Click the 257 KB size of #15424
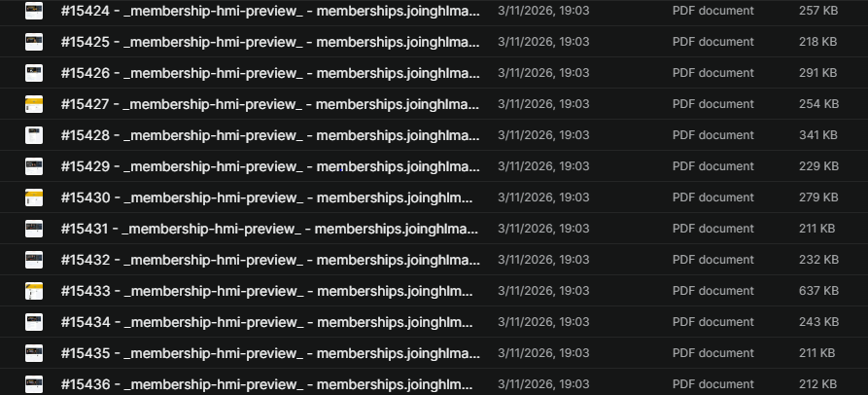Screen dimensions: 868x395 [818, 11]
